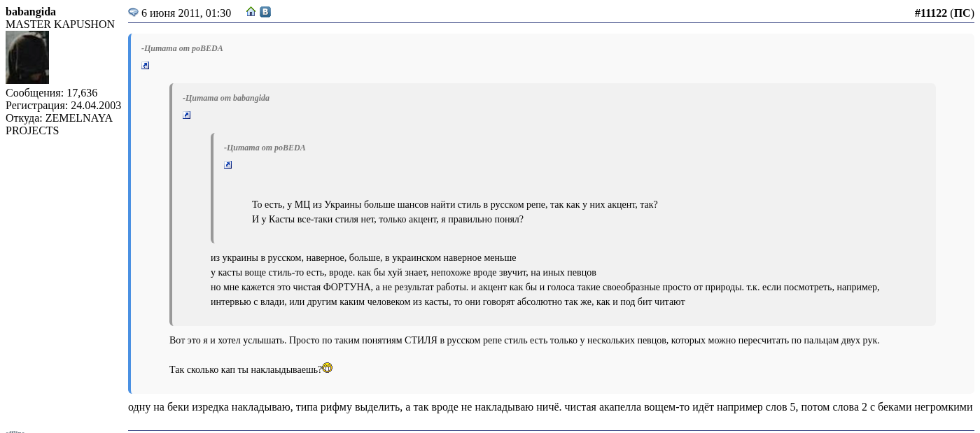
Task: Click the outermost 'Цитата от poBEDA' quote heading
Action: point(182,48)
